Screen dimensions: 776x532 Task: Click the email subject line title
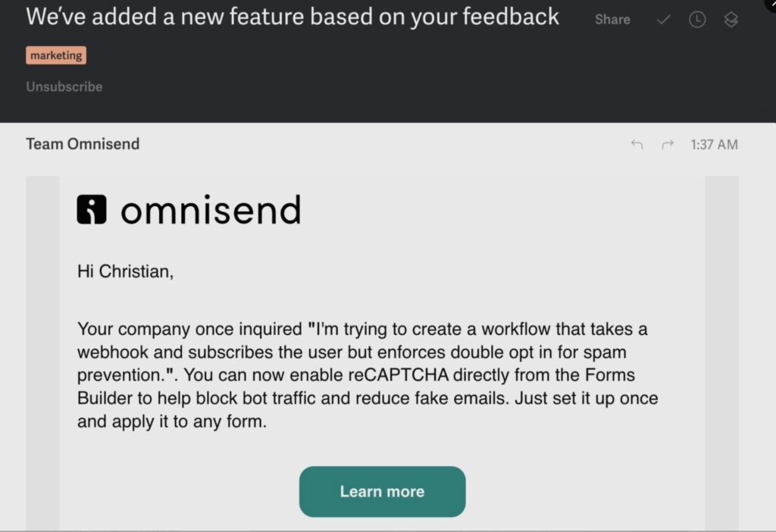[x=293, y=17]
